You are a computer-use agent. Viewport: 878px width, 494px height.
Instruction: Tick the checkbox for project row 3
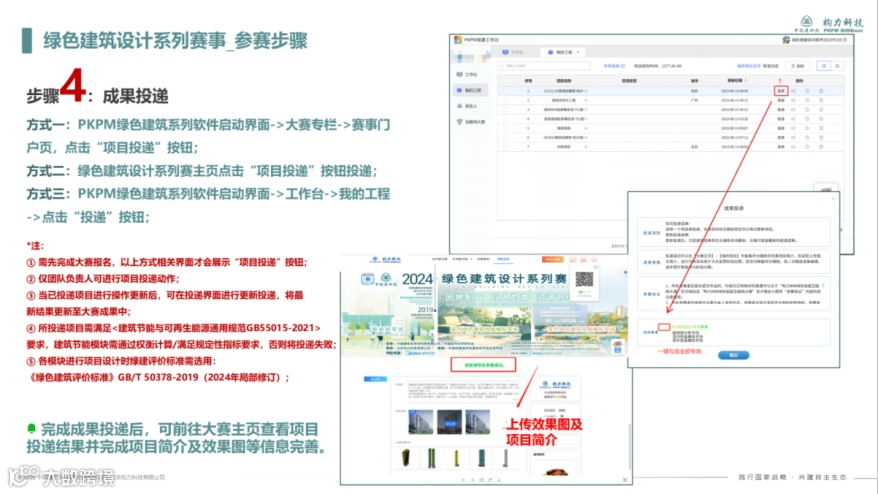506,110
